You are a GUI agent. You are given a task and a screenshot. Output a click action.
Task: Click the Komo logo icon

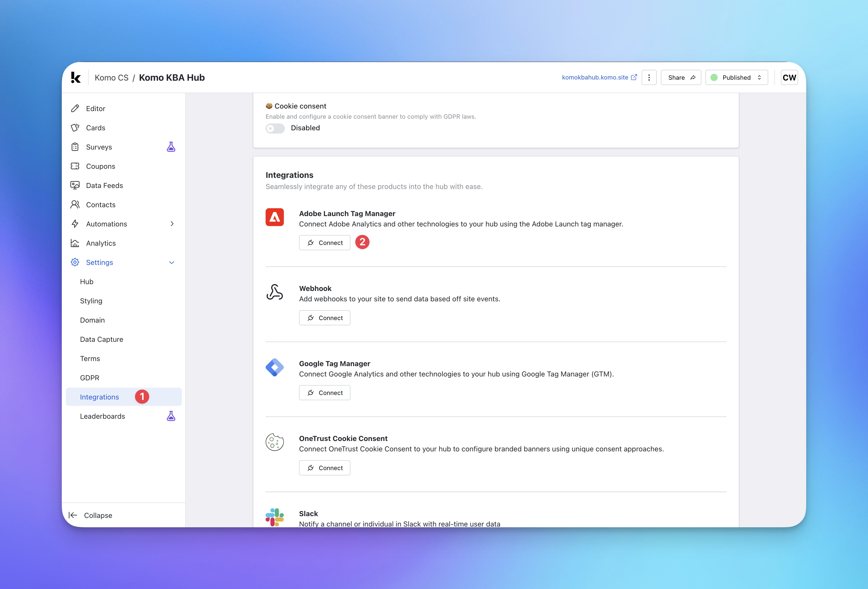click(76, 78)
